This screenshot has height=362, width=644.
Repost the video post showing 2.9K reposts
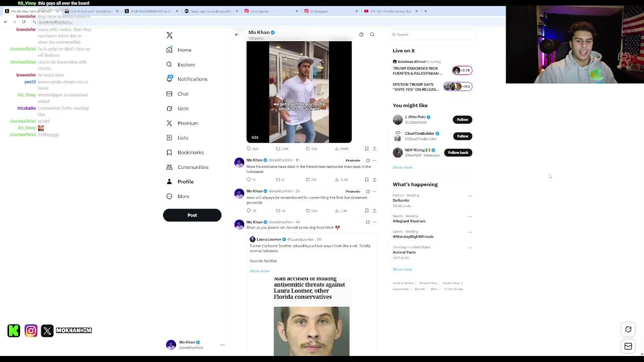pyautogui.click(x=282, y=149)
